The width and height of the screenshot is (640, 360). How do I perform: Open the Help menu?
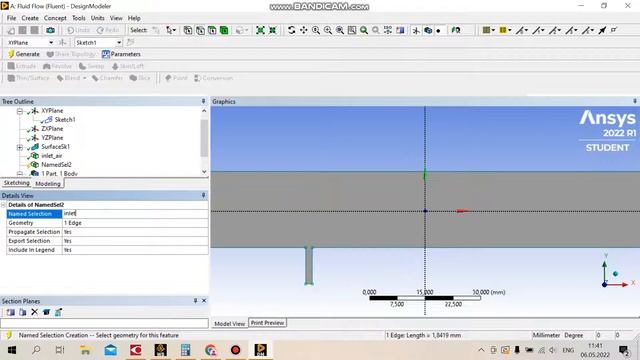point(134,18)
